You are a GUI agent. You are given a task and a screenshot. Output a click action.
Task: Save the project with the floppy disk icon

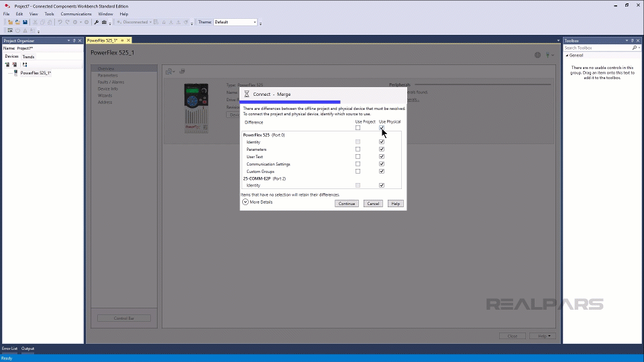(x=25, y=22)
